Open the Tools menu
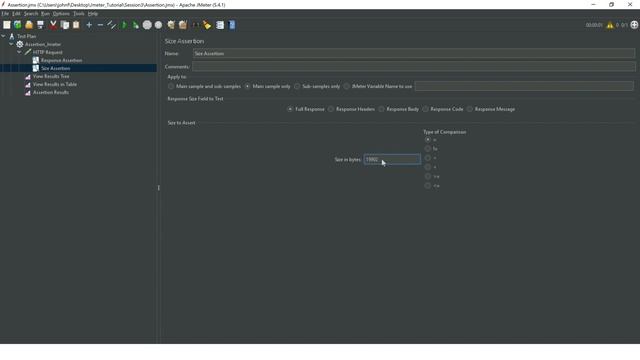This screenshot has height=360, width=640. (79, 13)
